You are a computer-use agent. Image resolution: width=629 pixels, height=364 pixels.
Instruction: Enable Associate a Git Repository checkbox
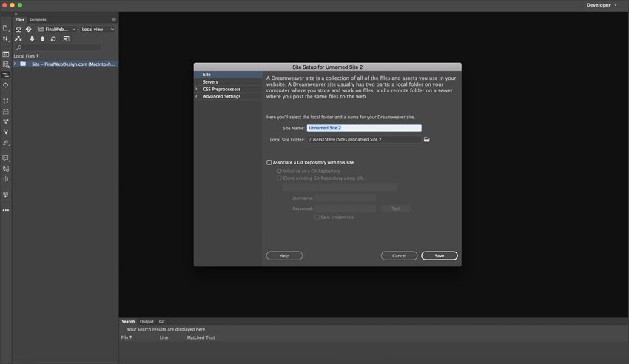(x=269, y=162)
